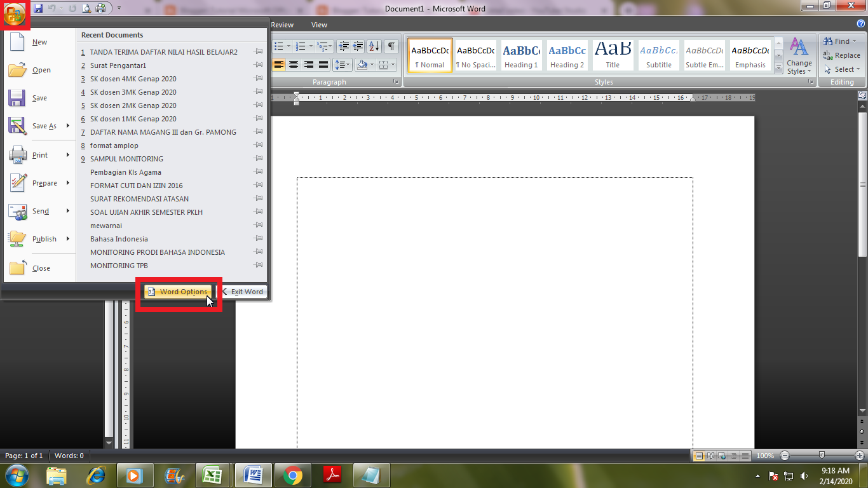868x488 pixels.
Task: Pin the SK dosen 1MK Genap 2020 document
Action: pos(259,119)
